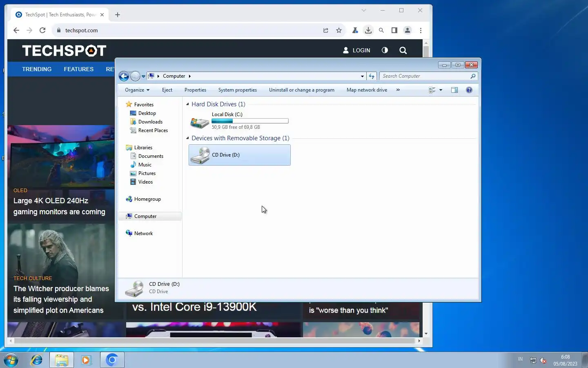Open Large 4K OLED 240Hz article
This screenshot has width=588, height=368.
point(59,206)
